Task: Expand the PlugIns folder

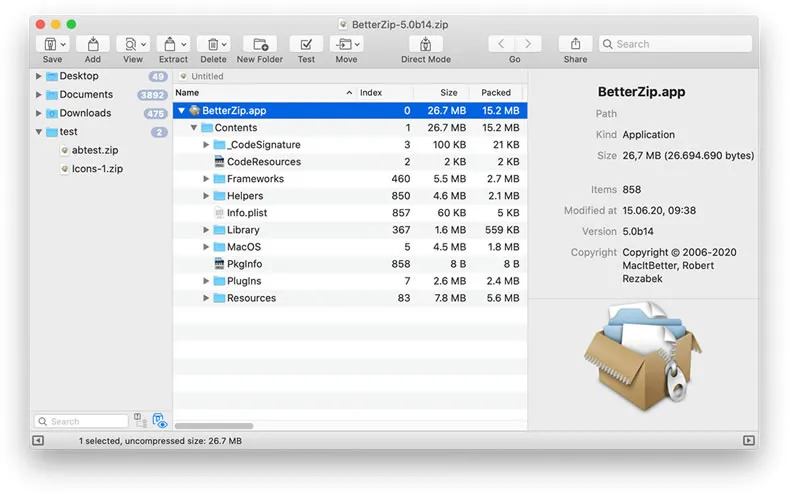Action: (206, 281)
